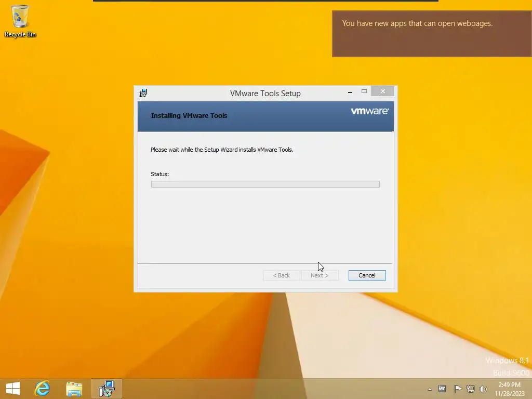This screenshot has width=532, height=399.
Task: Launch Internet Explorer from the taskbar
Action: click(x=43, y=389)
